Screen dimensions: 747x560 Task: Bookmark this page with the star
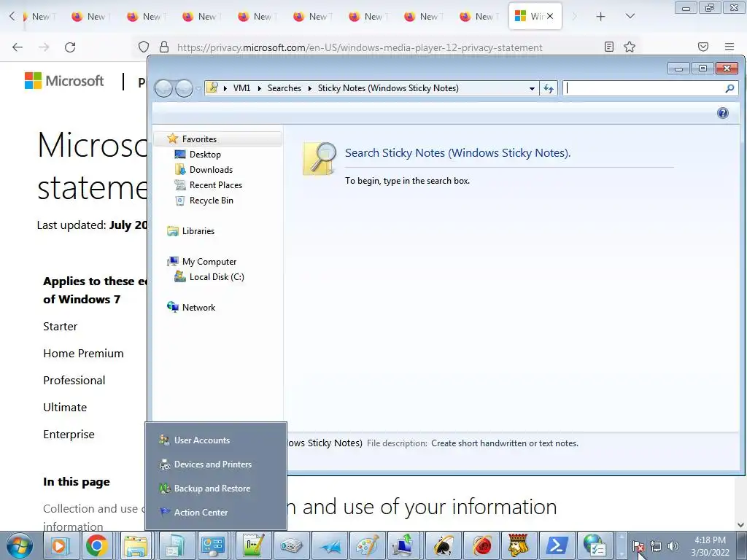coord(630,47)
